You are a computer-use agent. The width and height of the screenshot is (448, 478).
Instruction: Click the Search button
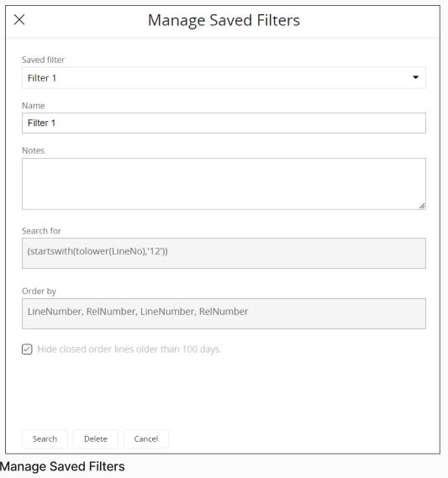click(x=45, y=439)
